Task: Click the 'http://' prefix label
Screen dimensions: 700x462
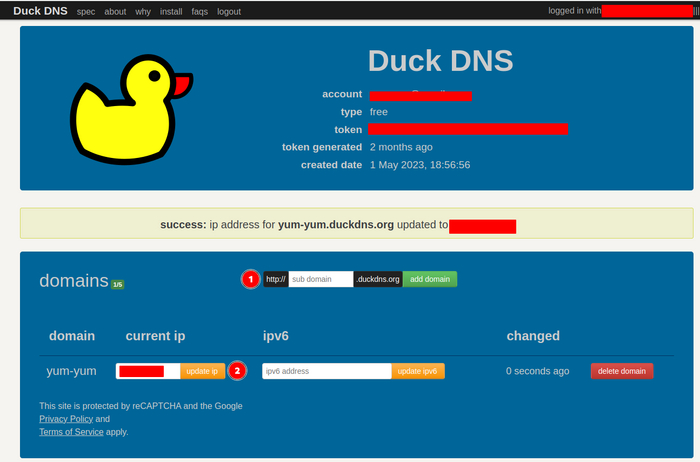Action: click(276, 279)
